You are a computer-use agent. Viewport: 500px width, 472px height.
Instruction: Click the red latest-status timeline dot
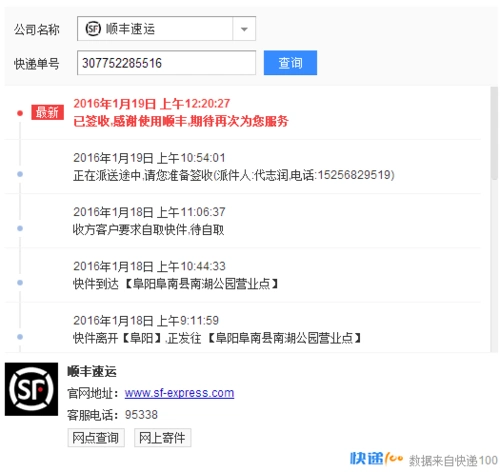20,113
